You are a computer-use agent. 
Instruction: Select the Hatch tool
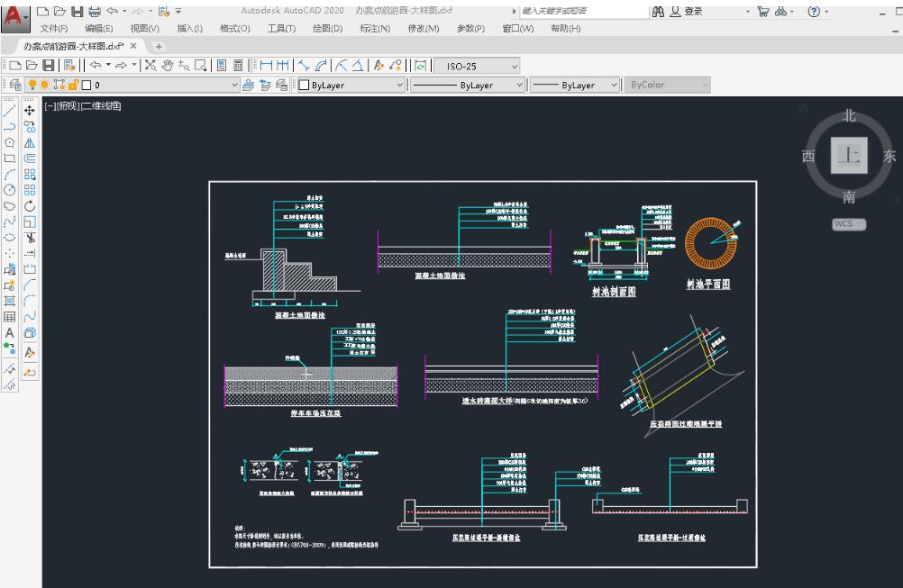[x=9, y=301]
